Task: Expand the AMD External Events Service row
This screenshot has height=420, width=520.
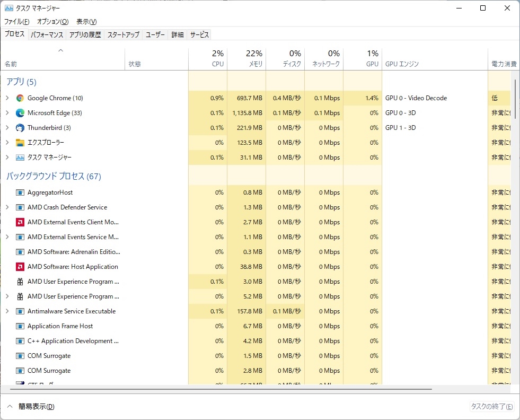Action: 7,237
